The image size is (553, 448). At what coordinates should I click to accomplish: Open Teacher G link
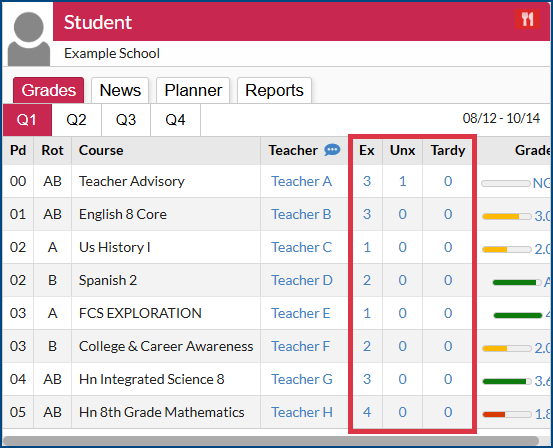[x=302, y=379]
